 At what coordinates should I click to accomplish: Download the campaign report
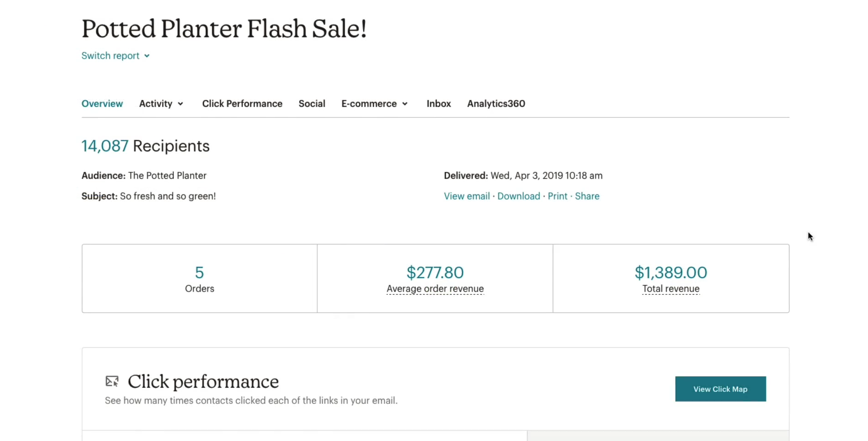click(518, 196)
